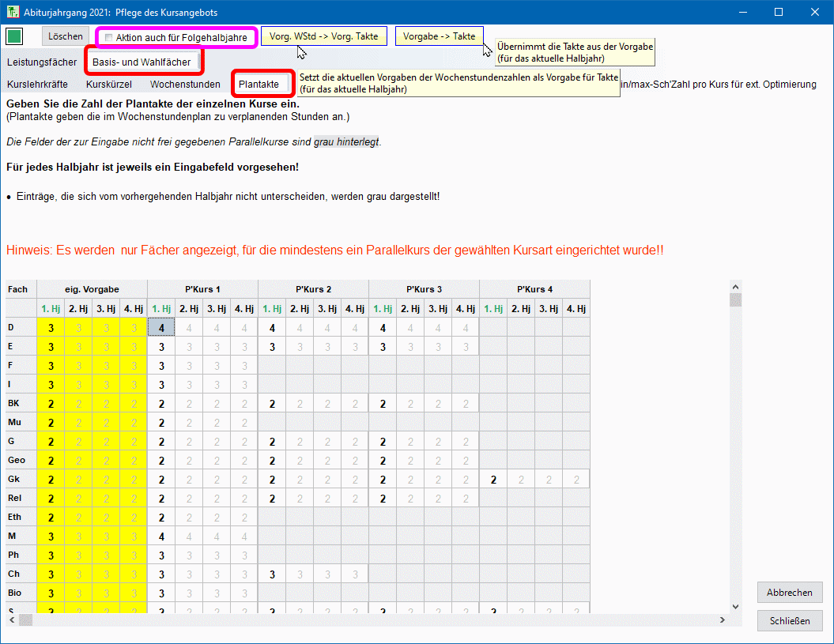Select the Plantakte tab
This screenshot has width=834, height=644.
pos(259,84)
